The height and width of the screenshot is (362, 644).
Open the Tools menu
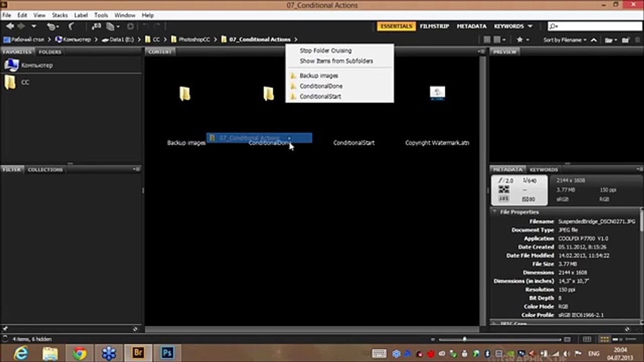tap(101, 15)
